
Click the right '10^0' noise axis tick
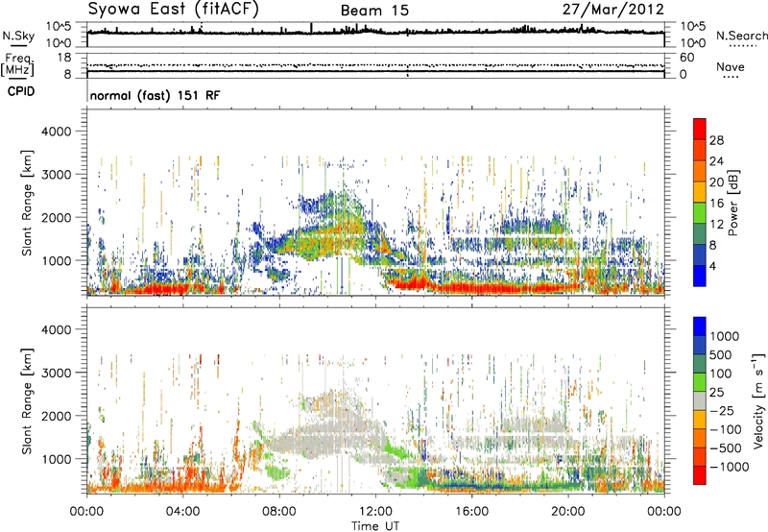tap(693, 43)
